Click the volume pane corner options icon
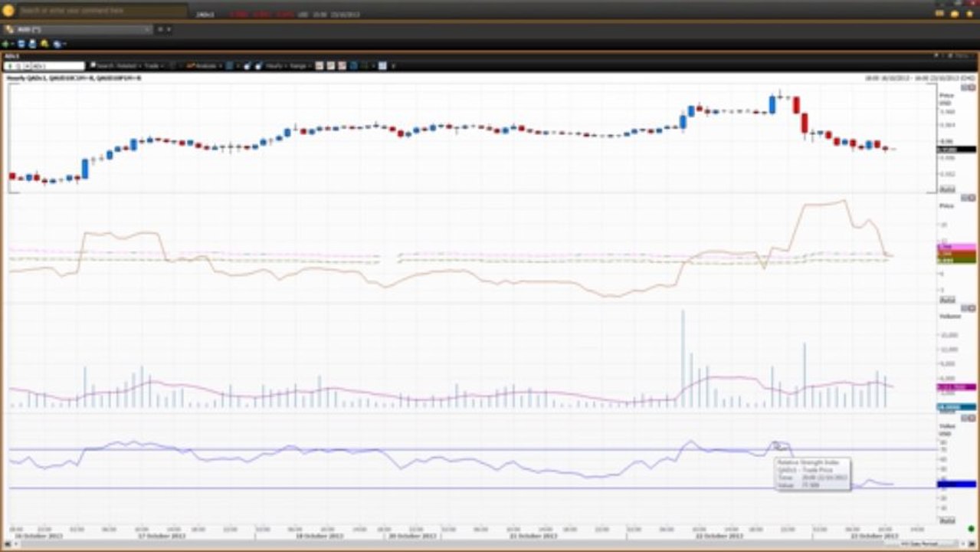The width and height of the screenshot is (980, 552). [968, 309]
